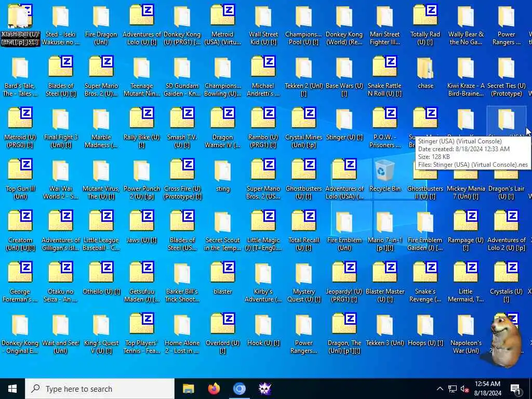Show hidden system tray icons chevron

pyautogui.click(x=440, y=389)
